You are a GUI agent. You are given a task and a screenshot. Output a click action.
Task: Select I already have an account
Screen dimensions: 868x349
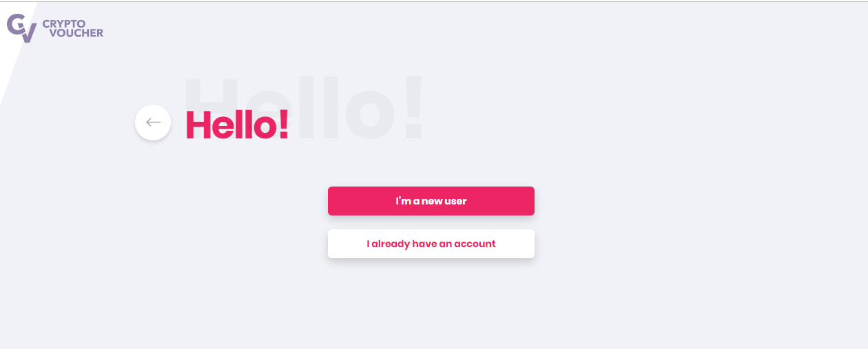point(431,244)
